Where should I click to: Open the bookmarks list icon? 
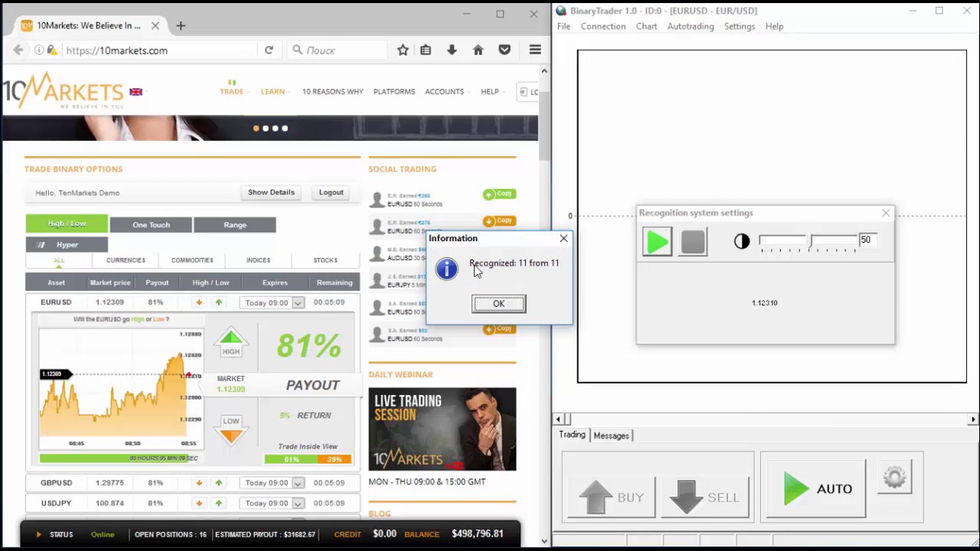[x=426, y=51]
